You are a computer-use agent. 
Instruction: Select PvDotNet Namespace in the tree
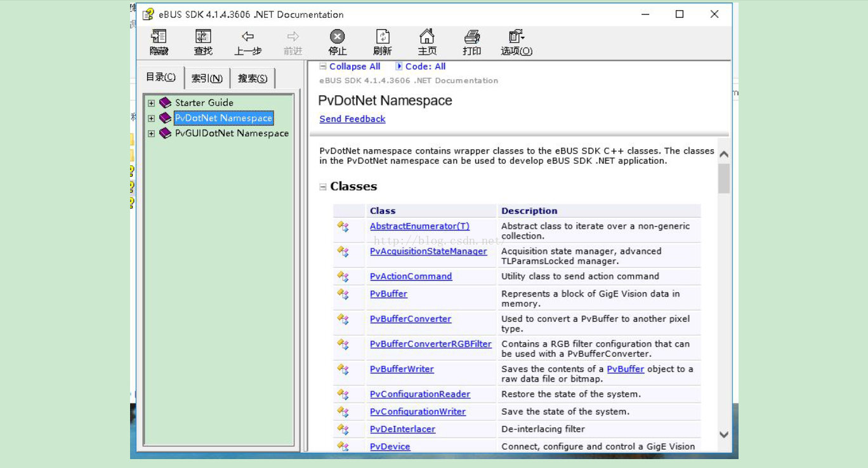(x=223, y=117)
